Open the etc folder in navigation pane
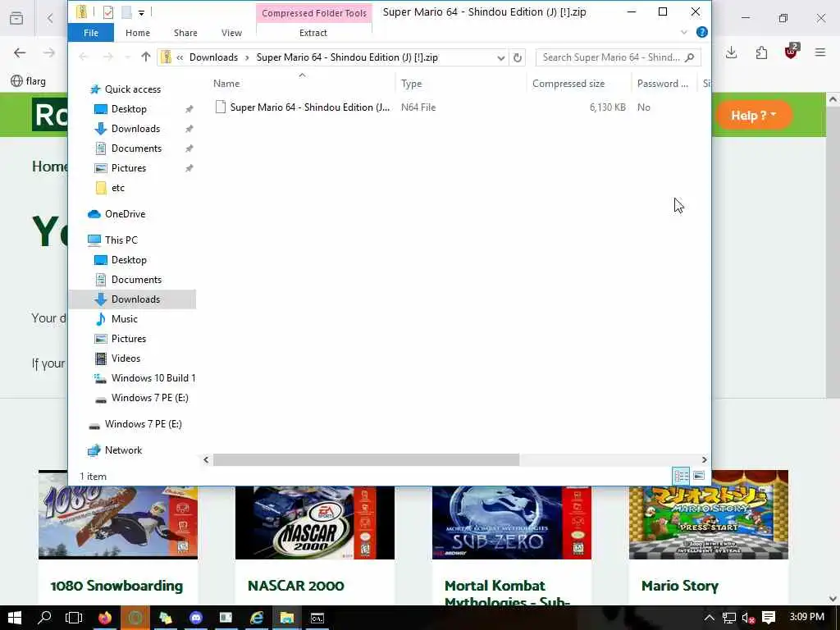 pos(118,188)
